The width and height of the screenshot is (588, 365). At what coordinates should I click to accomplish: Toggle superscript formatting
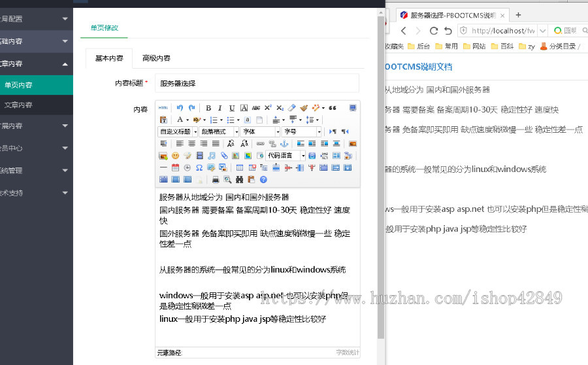tap(268, 108)
